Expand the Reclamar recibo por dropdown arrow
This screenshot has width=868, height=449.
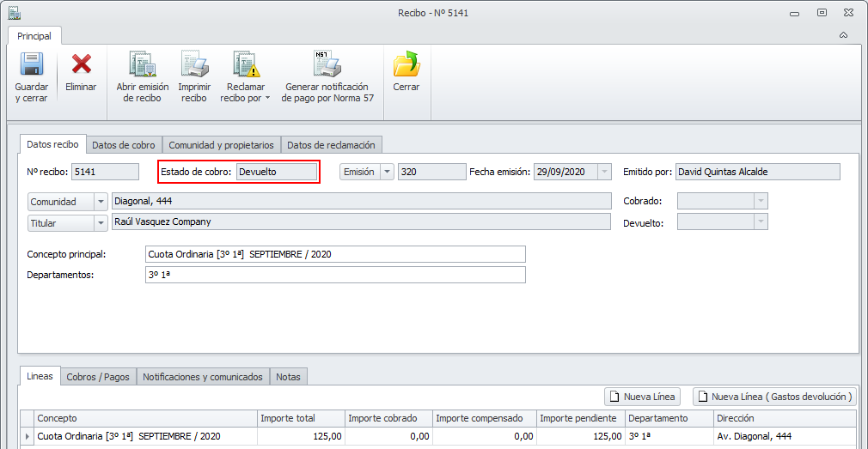[x=268, y=99]
